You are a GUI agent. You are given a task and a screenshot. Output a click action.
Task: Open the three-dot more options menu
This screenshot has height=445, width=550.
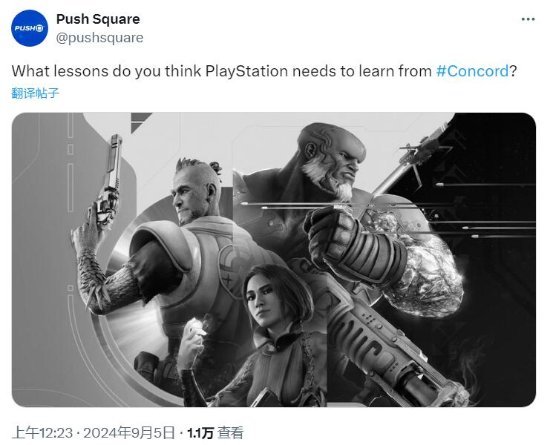point(528,19)
